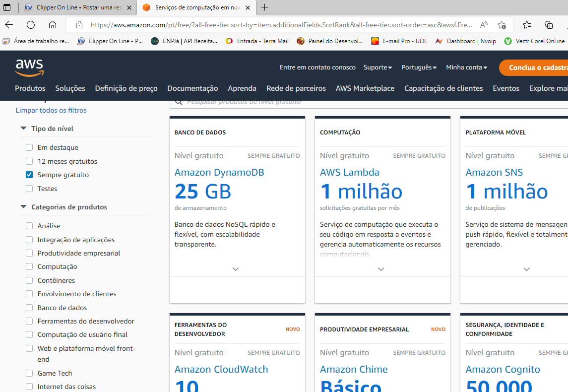The height and width of the screenshot is (392, 568).
Task: Open the collections icon in toolbar
Action: tap(549, 25)
